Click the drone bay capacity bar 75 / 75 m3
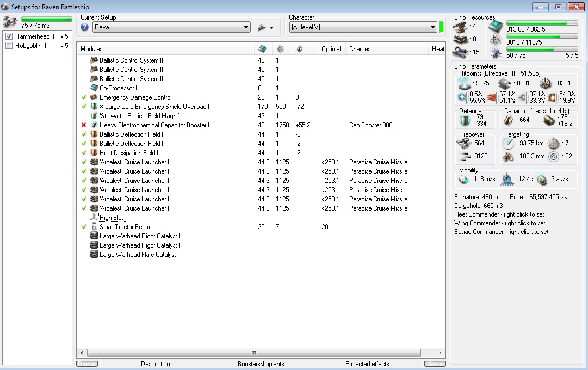Screen dimensions: 588x370 pyautogui.click(x=46, y=18)
